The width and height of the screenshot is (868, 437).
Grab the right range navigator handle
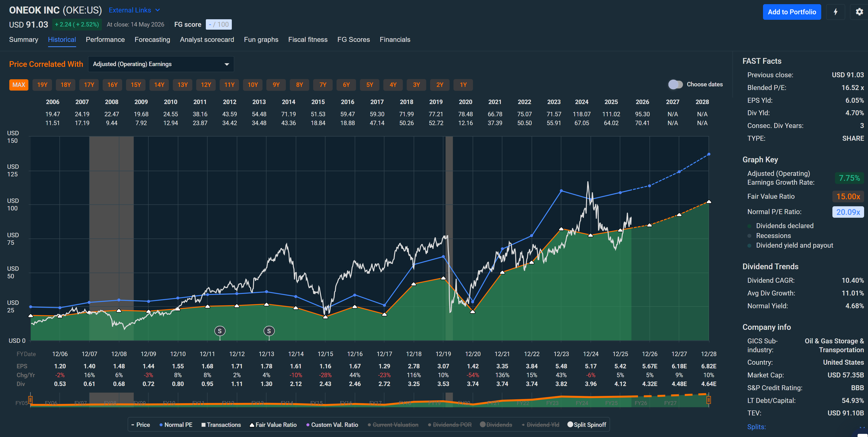point(709,400)
